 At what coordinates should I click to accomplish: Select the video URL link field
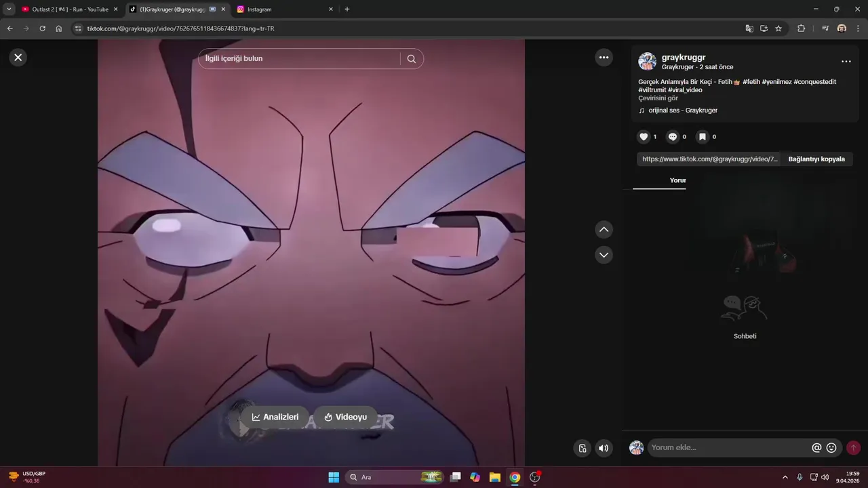(709, 159)
